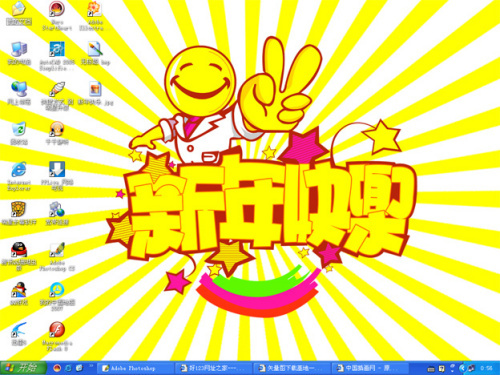This screenshot has width=500, height=375.
Task: Expand the Quick Launch overflow chevron
Action: (91, 366)
